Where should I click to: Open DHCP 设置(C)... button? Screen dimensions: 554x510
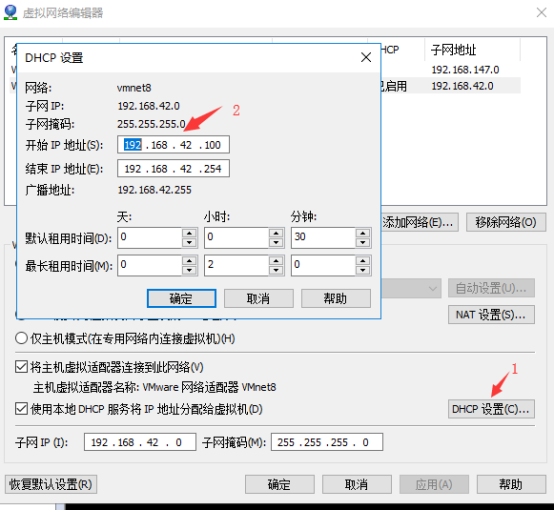(491, 409)
